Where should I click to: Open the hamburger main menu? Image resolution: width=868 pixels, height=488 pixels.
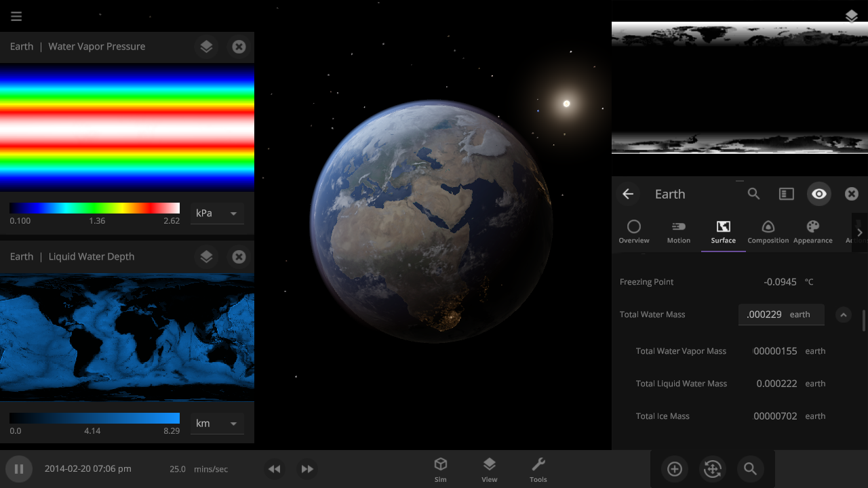tap(16, 16)
